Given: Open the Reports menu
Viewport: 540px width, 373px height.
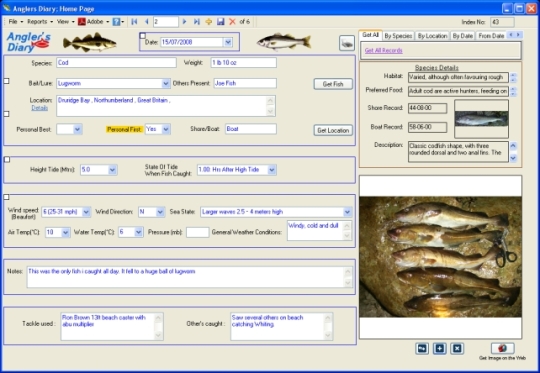Looking at the screenshot, I should click(x=40, y=22).
